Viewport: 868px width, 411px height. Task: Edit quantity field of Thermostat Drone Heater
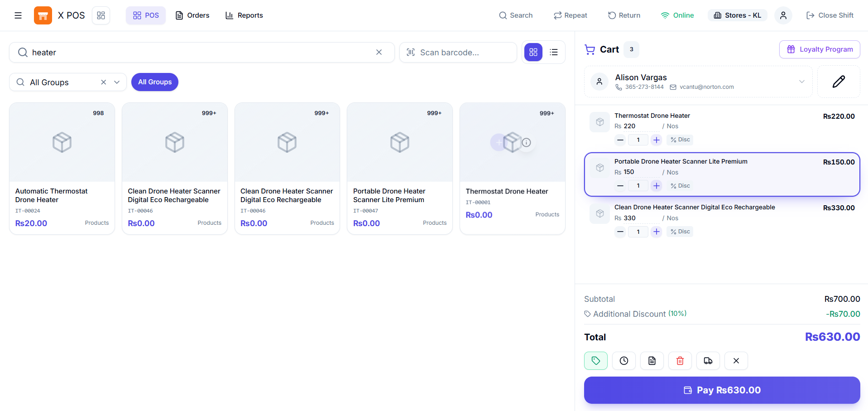pos(638,140)
